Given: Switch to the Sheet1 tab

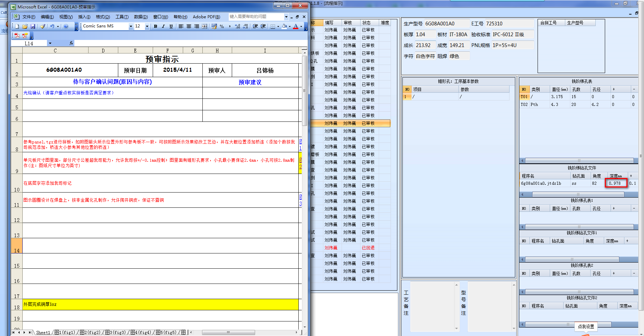Looking at the screenshot, I should pos(43,332).
